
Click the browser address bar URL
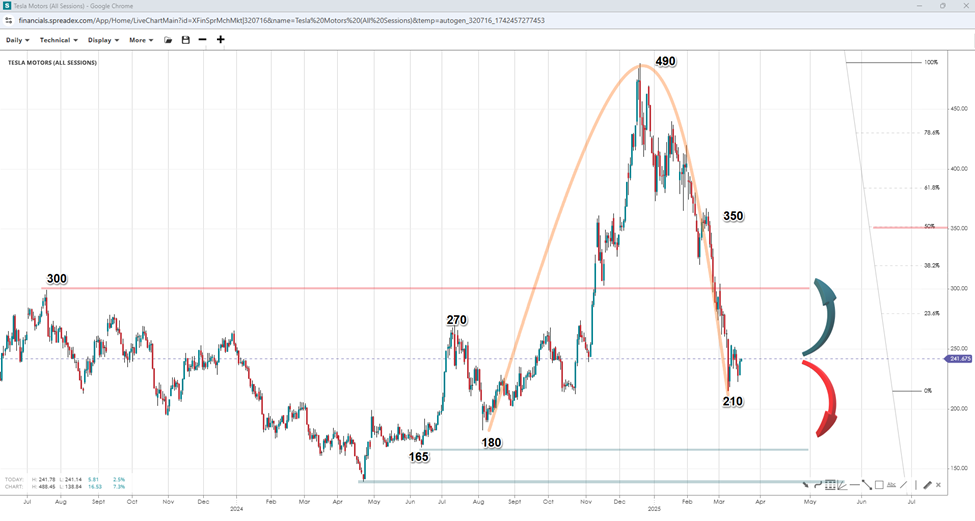280,19
